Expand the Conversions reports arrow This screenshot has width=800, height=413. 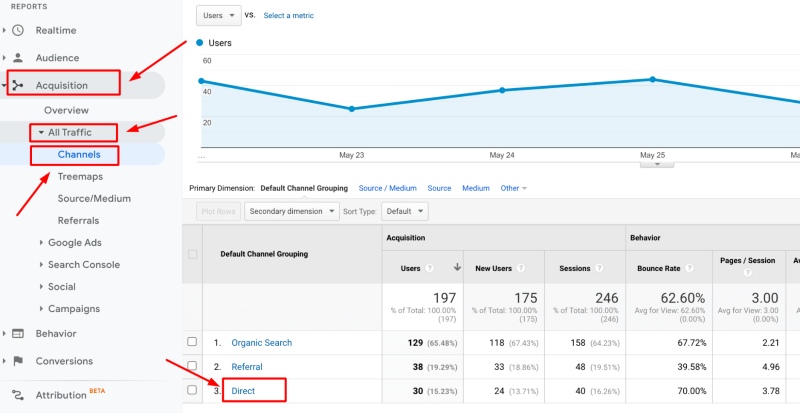(x=4, y=361)
